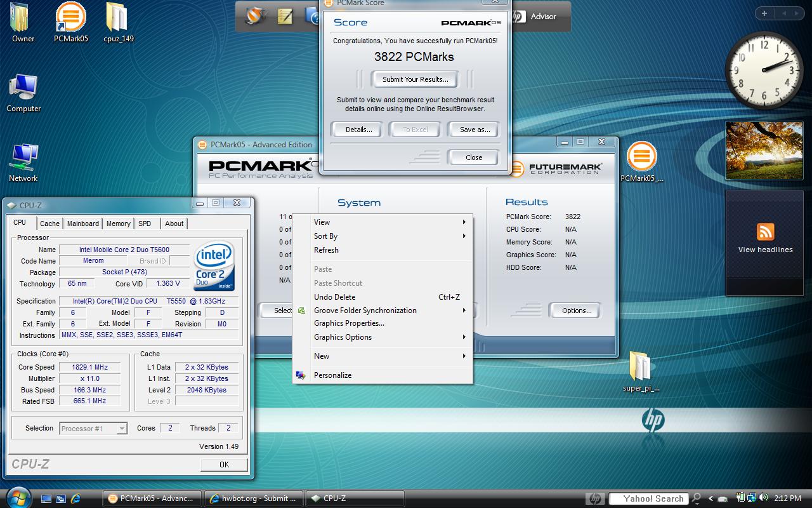Viewport: 812px width, 508px height.
Task: Switch to the Mainboard tab in CPU-Z
Action: click(x=83, y=224)
